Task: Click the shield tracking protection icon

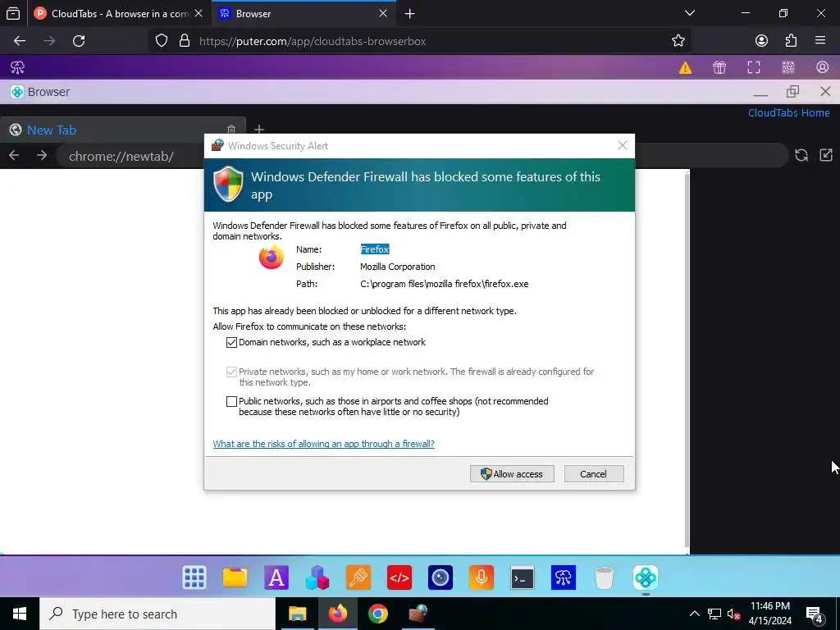Action: [162, 41]
